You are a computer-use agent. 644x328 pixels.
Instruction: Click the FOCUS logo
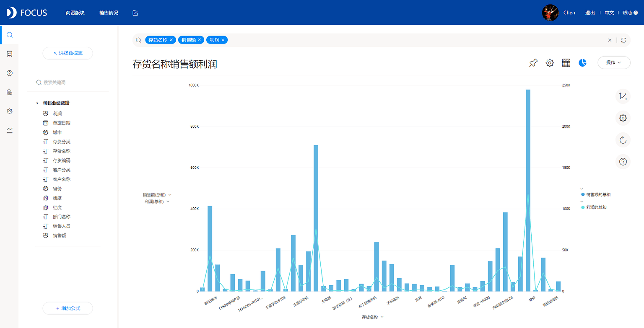[x=27, y=13]
